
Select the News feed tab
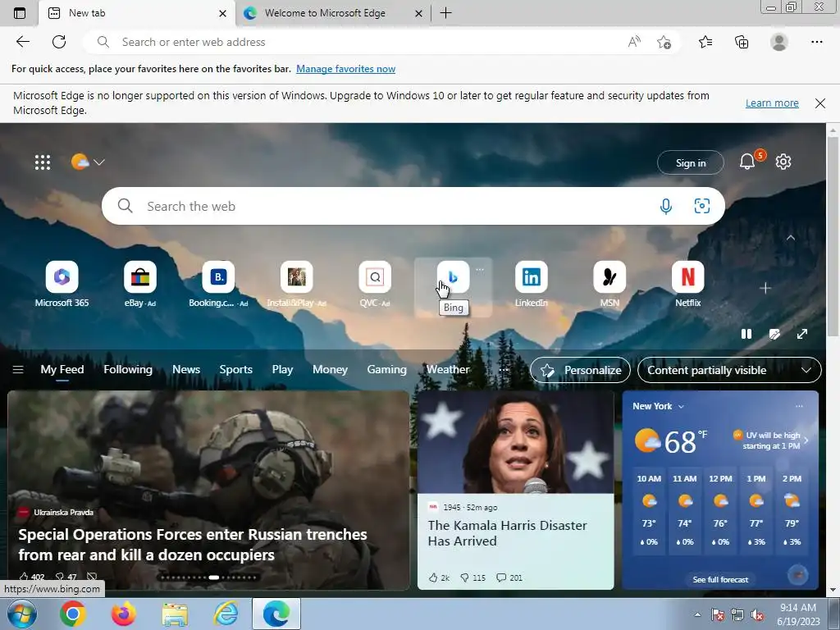186,370
